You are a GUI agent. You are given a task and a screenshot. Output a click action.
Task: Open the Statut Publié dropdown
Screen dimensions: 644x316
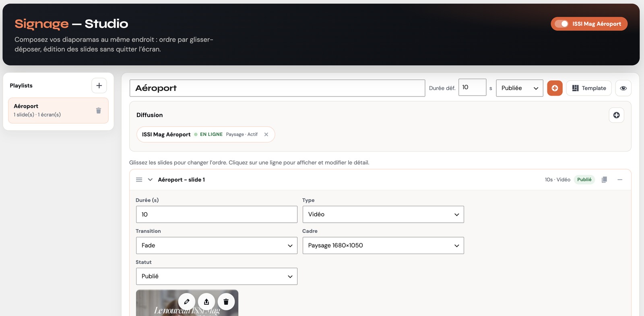tap(217, 276)
